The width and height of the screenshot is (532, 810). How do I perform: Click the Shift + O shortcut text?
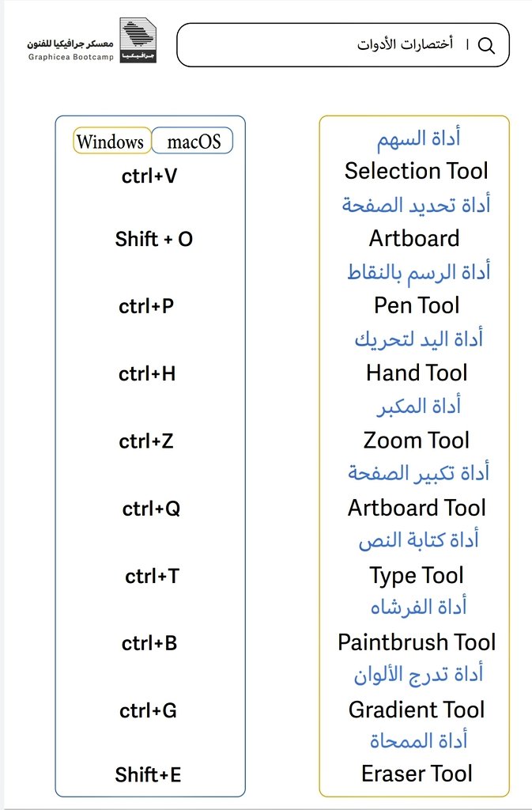point(154,239)
